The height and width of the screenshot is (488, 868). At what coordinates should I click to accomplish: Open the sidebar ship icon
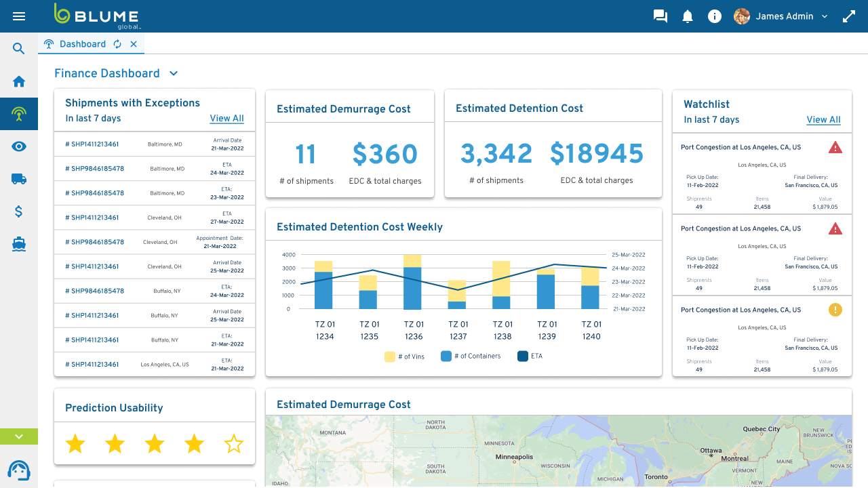pyautogui.click(x=19, y=244)
